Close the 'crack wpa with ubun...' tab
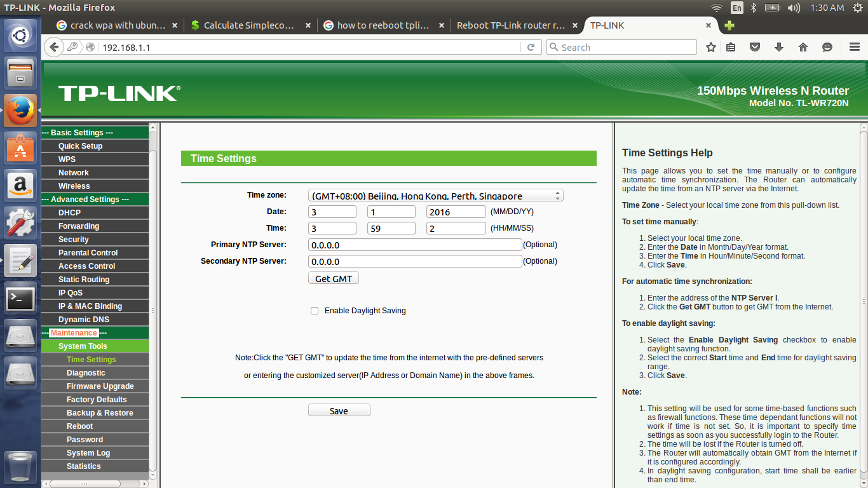Image resolution: width=868 pixels, height=488 pixels. tap(175, 25)
